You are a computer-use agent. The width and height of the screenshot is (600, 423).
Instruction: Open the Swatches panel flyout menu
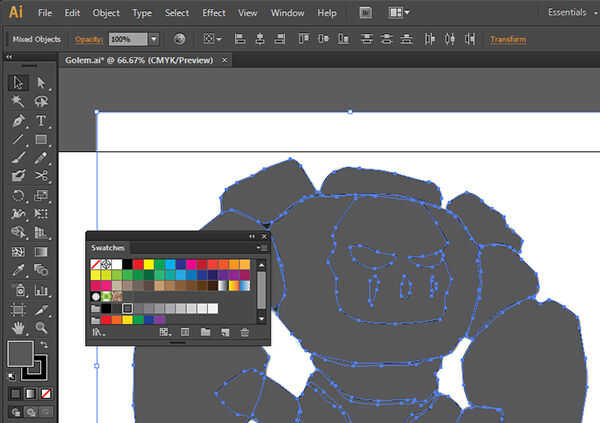(263, 247)
